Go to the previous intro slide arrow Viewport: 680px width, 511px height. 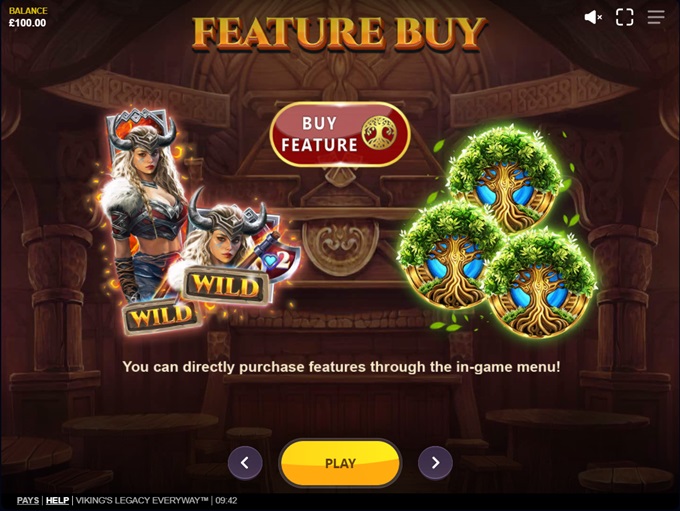(245, 463)
